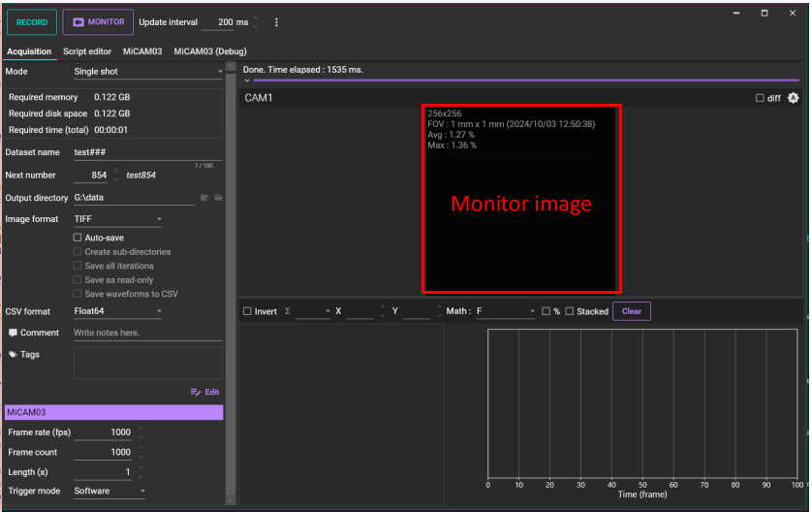Maximize the application window

tap(765, 13)
